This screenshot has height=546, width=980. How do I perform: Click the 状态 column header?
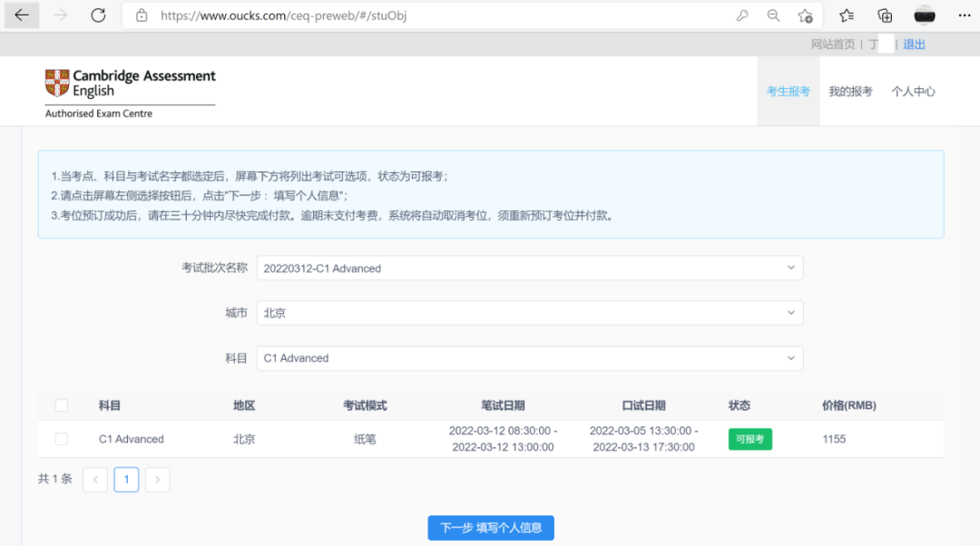(739, 405)
